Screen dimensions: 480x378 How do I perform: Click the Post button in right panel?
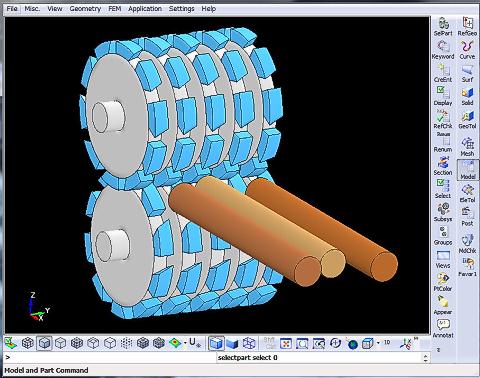click(x=467, y=217)
